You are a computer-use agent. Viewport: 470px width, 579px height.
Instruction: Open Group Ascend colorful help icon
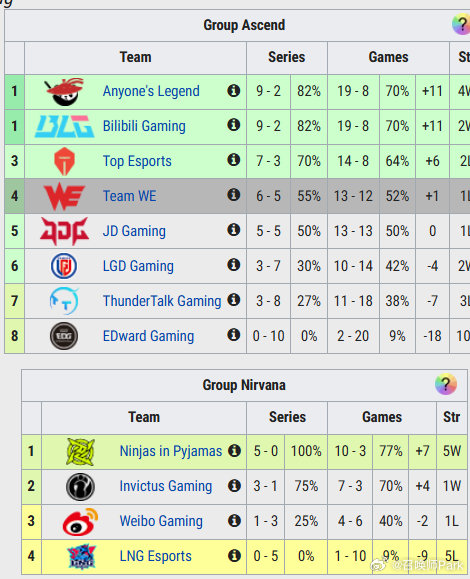[461, 25]
